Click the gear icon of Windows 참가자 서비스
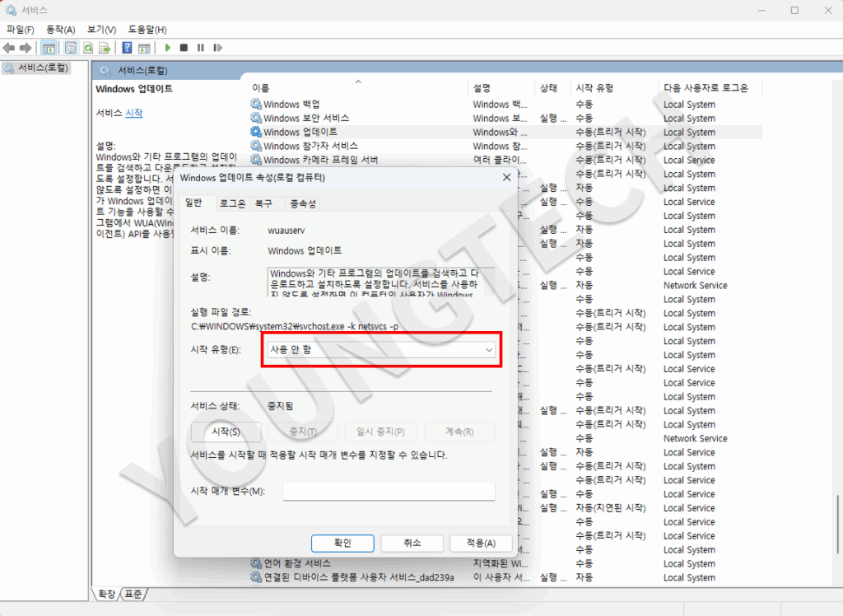The height and width of the screenshot is (616, 843). coord(256,146)
